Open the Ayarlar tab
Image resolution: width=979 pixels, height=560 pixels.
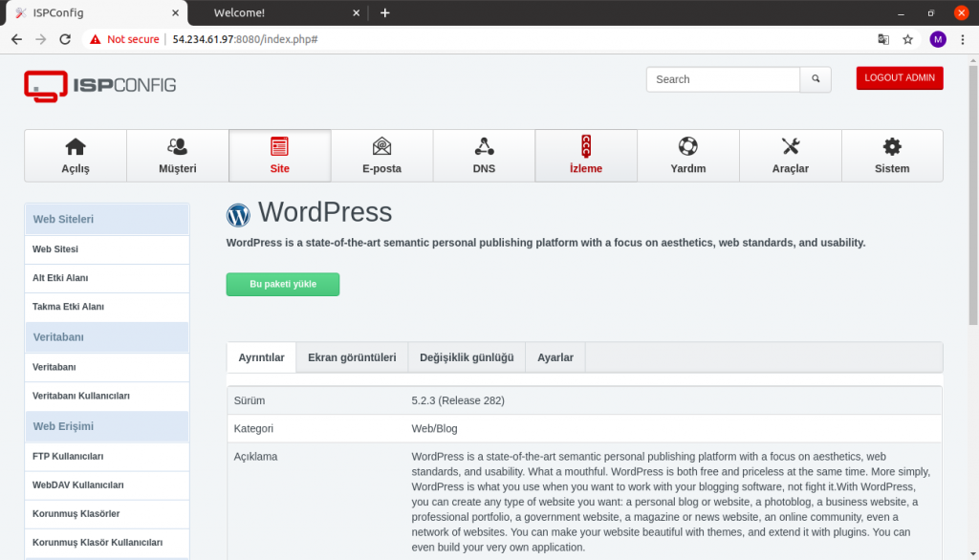click(555, 357)
